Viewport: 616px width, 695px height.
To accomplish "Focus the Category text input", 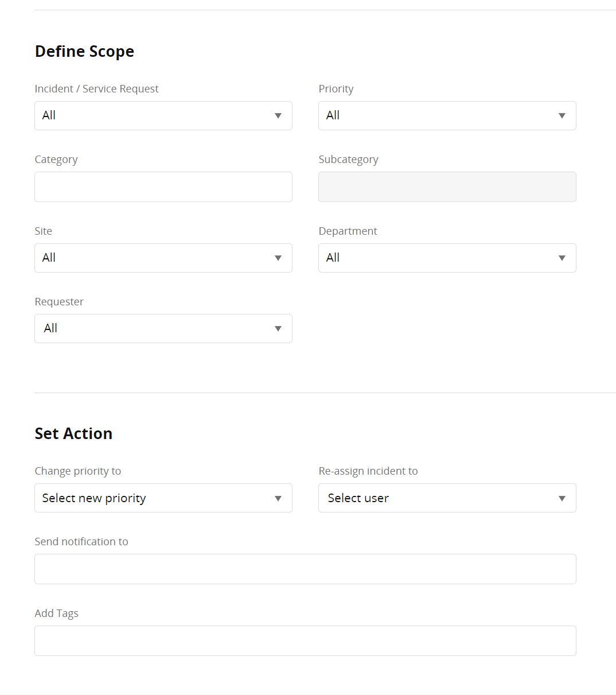I will point(163,187).
